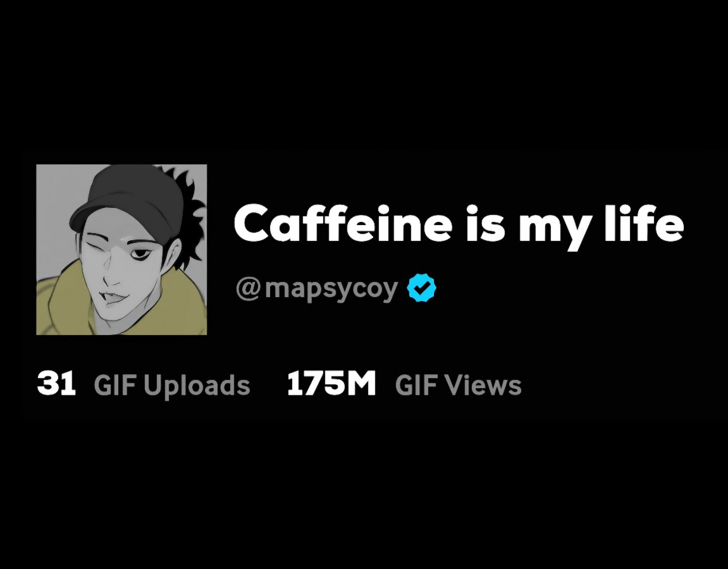The height and width of the screenshot is (569, 728).
Task: Tap the white check inside the verified badge
Action: 421,288
